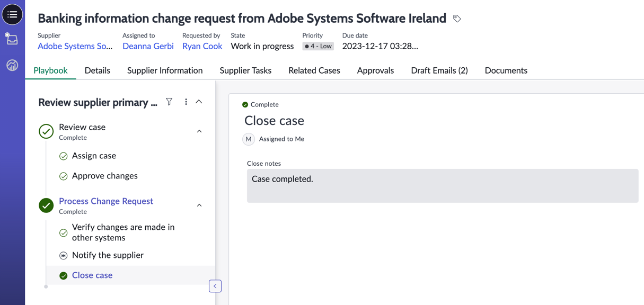Click the tag icon beside case title

click(457, 19)
